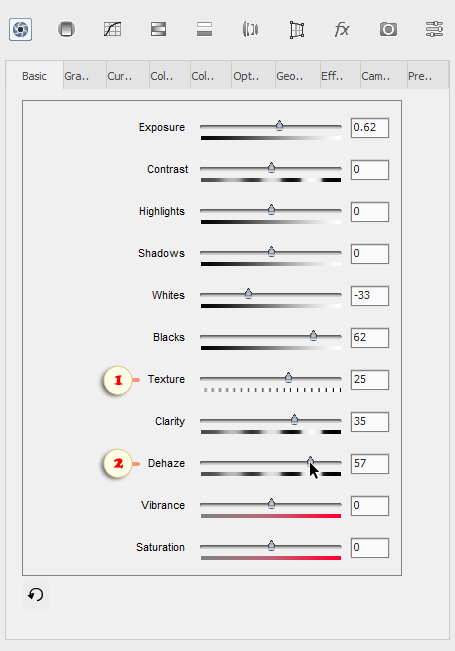Open the Graduated filter icon
455x651 pixels.
click(66, 29)
